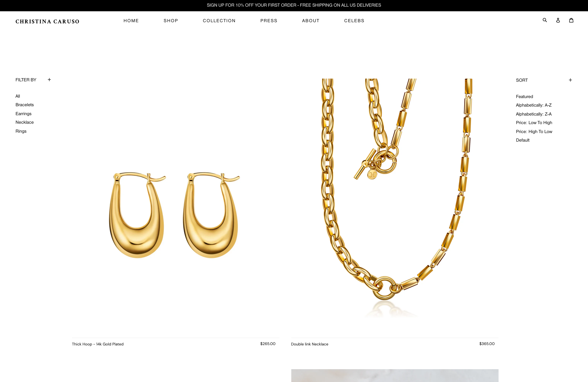Open the Double link Necklace image
Screen dimensions: 588x382
tap(395, 198)
